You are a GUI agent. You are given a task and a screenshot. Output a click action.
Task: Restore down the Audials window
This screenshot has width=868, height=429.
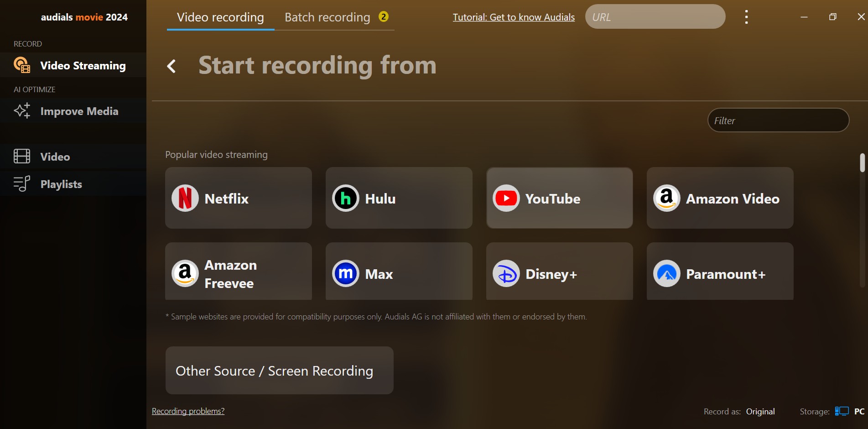pyautogui.click(x=833, y=17)
